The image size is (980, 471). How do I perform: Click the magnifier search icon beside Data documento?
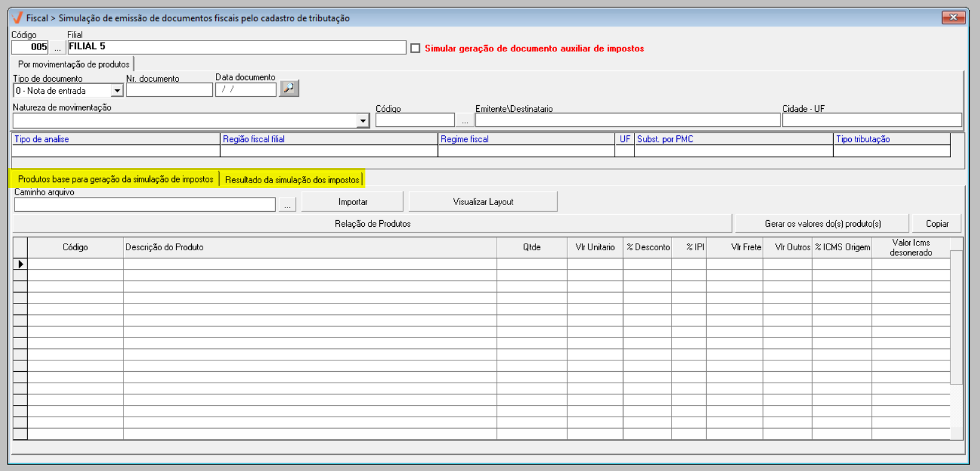pyautogui.click(x=289, y=89)
